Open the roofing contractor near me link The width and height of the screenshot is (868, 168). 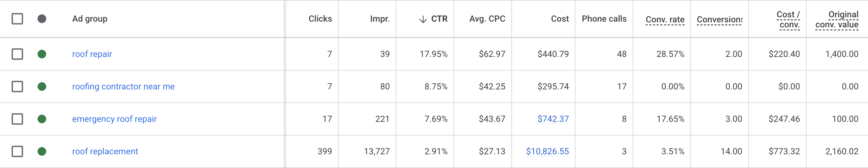[123, 87]
